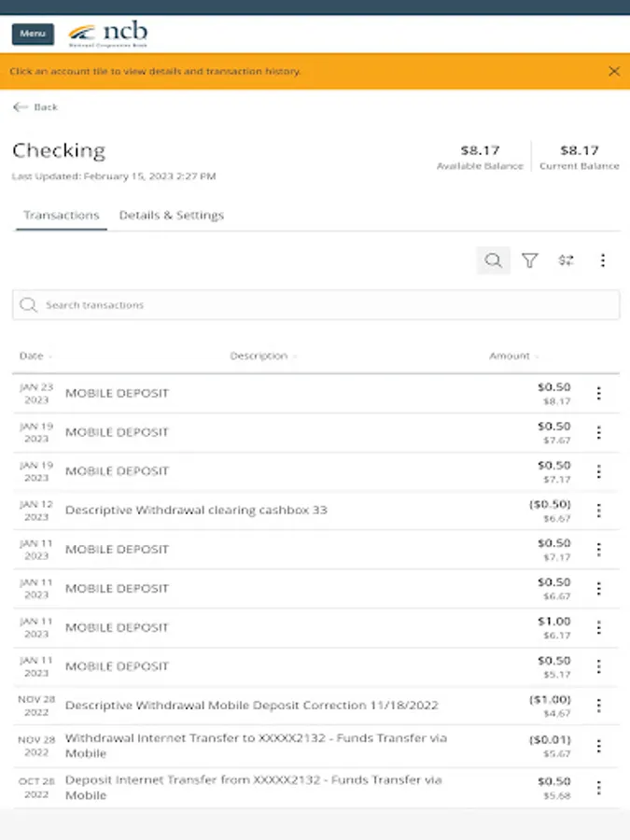630x840 pixels.
Task: Open the account more-options kebab menu
Action: point(603,261)
